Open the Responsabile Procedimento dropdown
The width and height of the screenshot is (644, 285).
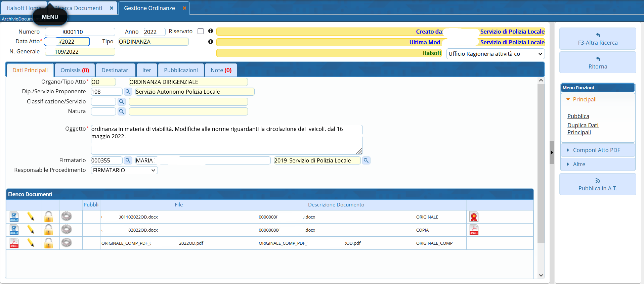(124, 171)
